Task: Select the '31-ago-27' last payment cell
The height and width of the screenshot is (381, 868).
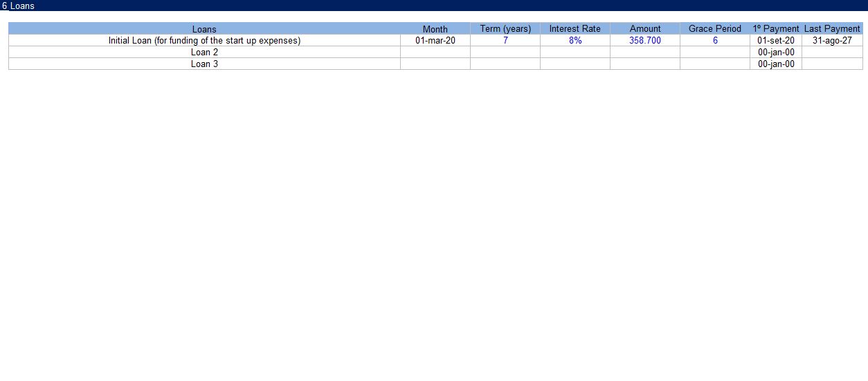Action: (x=832, y=41)
